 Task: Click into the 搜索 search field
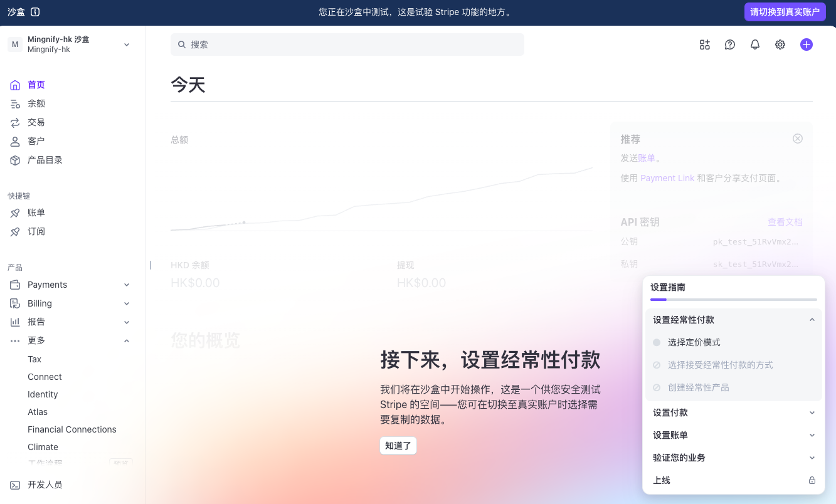click(347, 44)
